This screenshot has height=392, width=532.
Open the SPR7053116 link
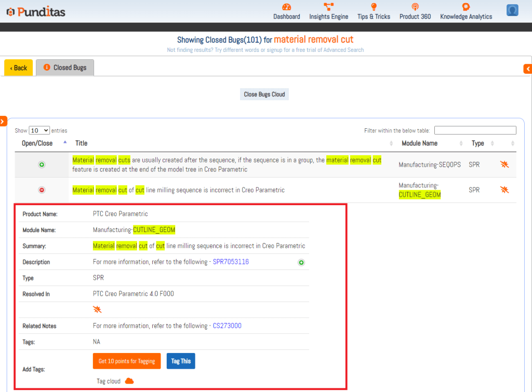(231, 262)
